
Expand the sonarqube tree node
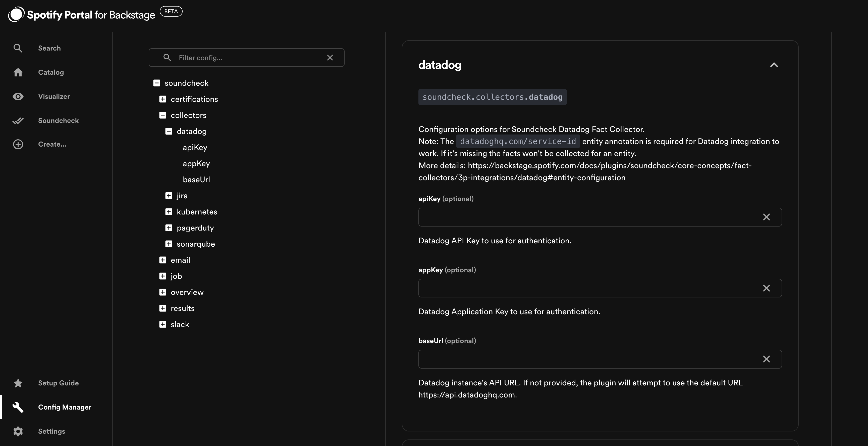click(x=169, y=244)
